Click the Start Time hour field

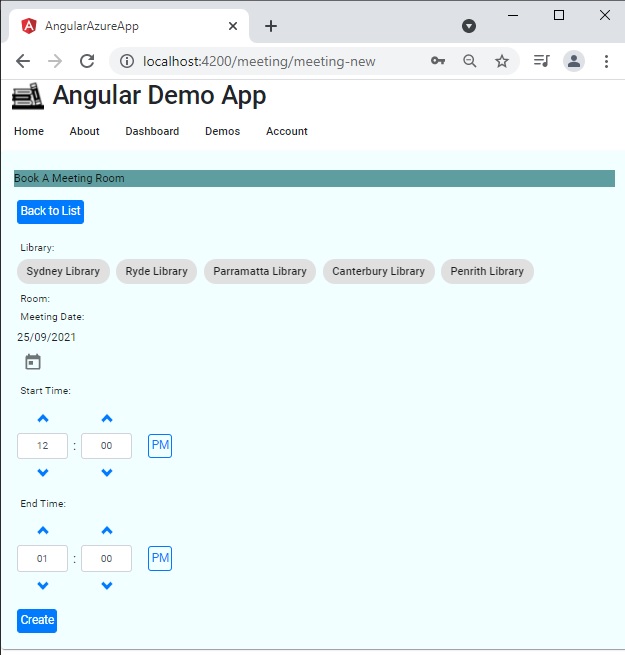click(x=42, y=446)
